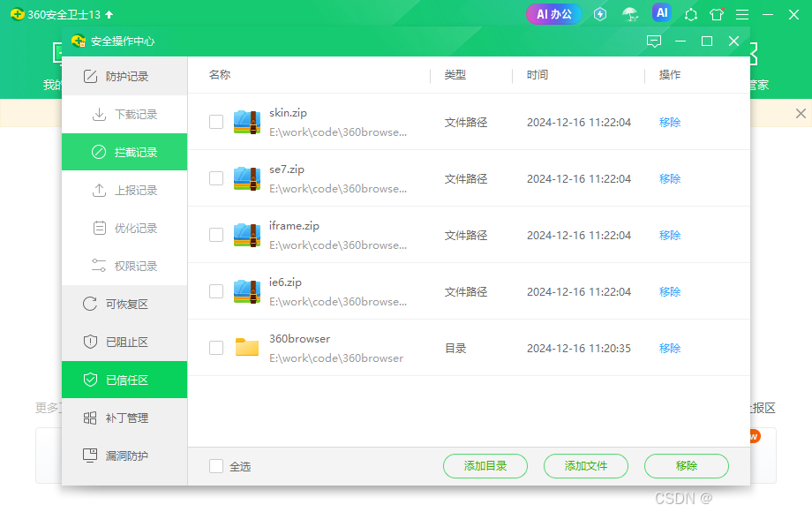Screen dimensions: 812x512
Task: Click the 操作 column header
Action: (670, 75)
